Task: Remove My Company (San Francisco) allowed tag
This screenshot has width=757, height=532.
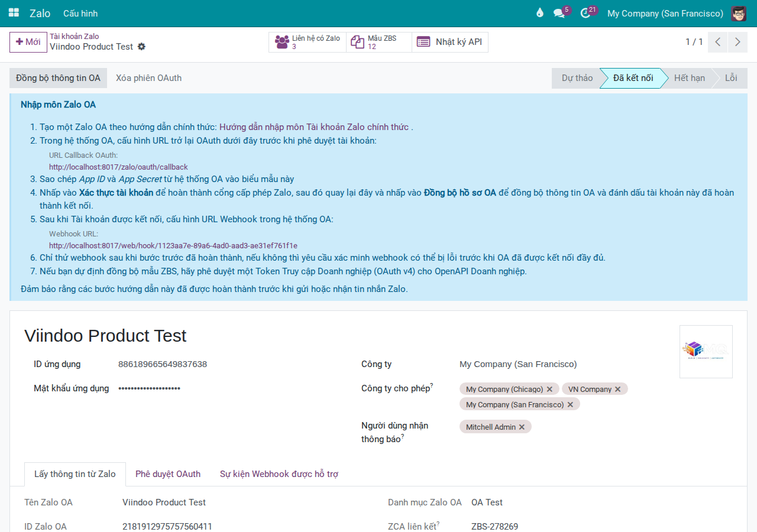Action: tap(570, 405)
